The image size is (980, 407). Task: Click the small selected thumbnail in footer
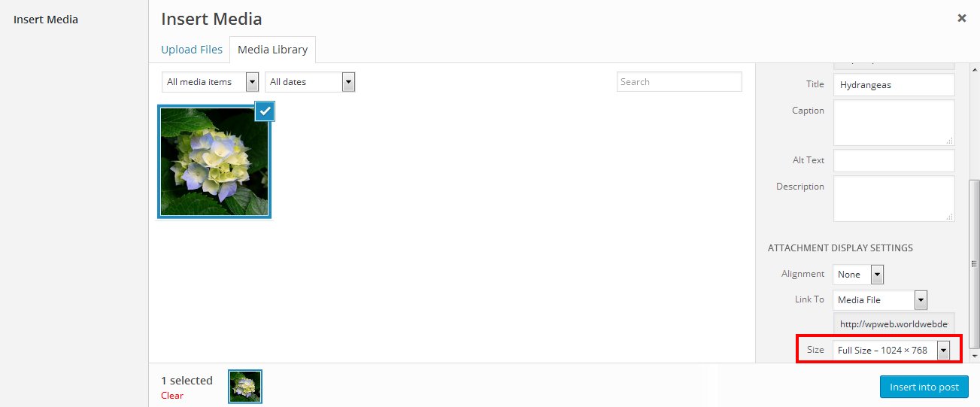click(x=245, y=387)
